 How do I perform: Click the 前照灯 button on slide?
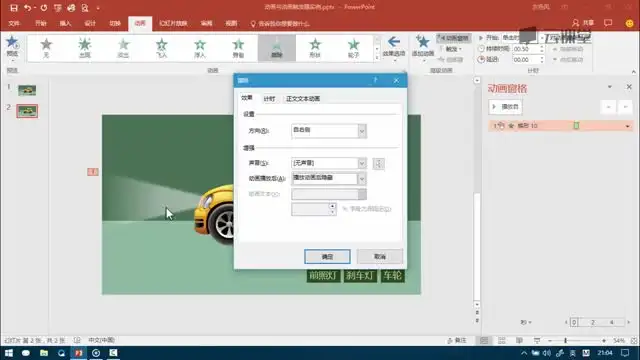click(x=323, y=276)
